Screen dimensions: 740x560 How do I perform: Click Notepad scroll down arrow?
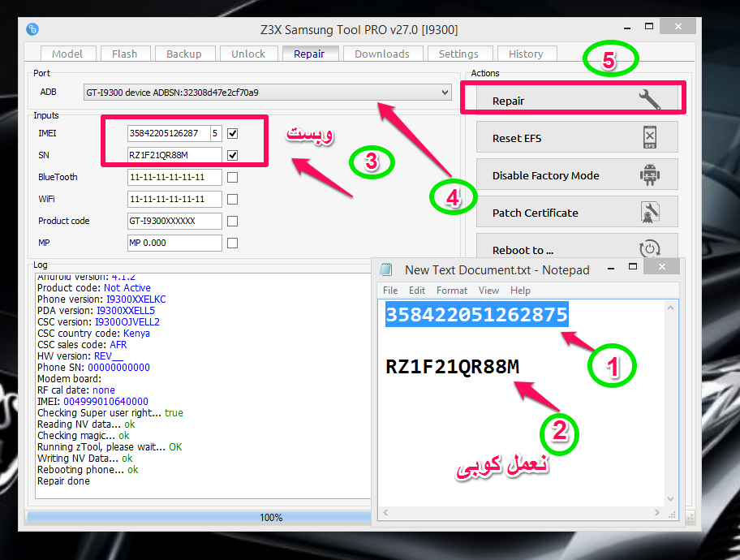pos(670,499)
